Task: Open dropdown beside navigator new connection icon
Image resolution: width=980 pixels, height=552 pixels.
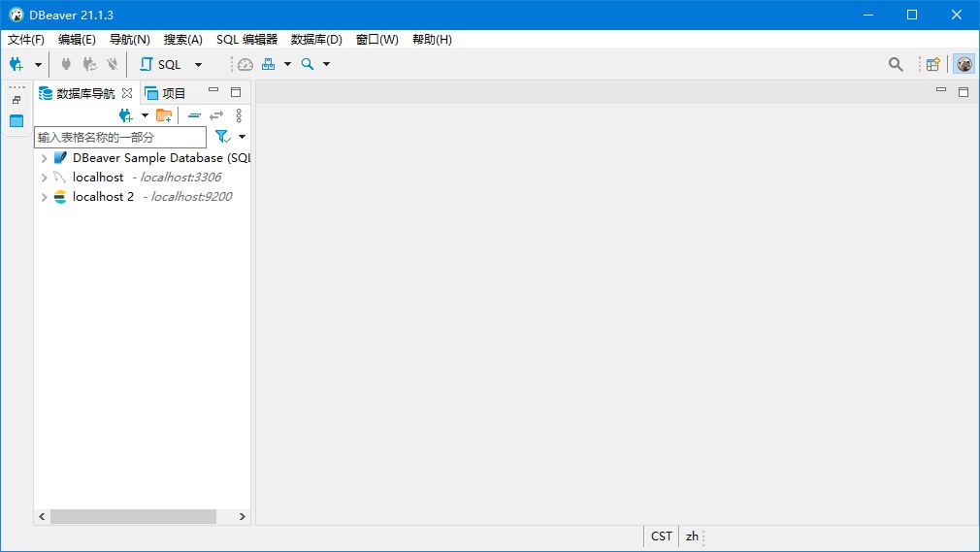Action: point(145,115)
